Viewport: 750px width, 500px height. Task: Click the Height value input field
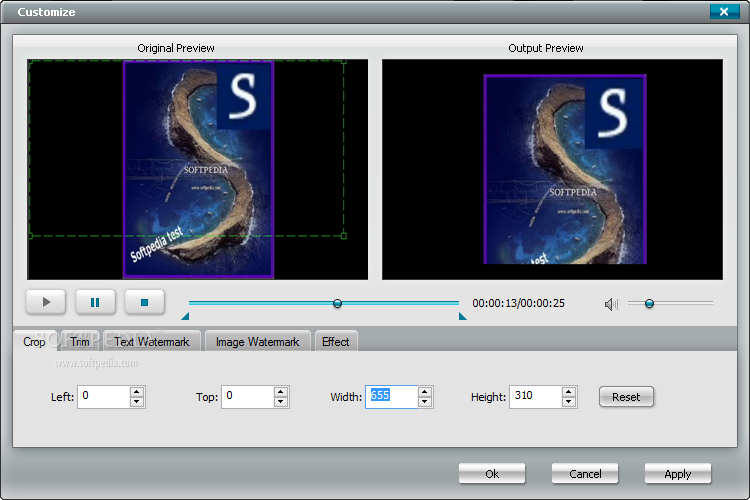(x=536, y=397)
